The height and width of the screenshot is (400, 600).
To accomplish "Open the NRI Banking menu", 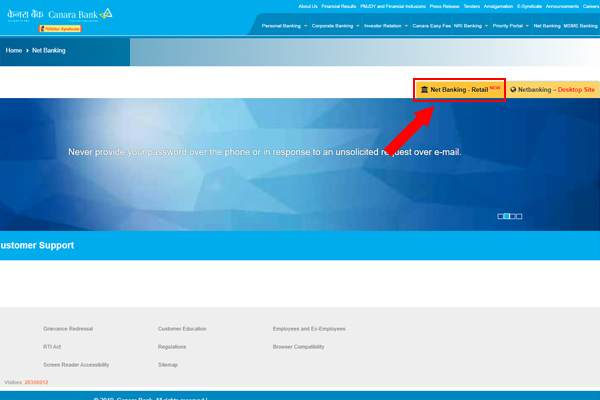I will point(468,26).
